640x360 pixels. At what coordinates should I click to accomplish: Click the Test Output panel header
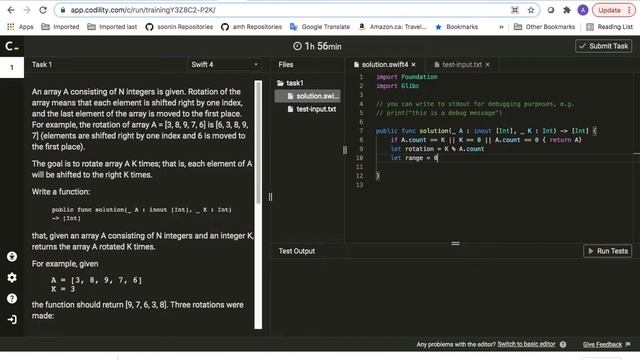point(297,251)
